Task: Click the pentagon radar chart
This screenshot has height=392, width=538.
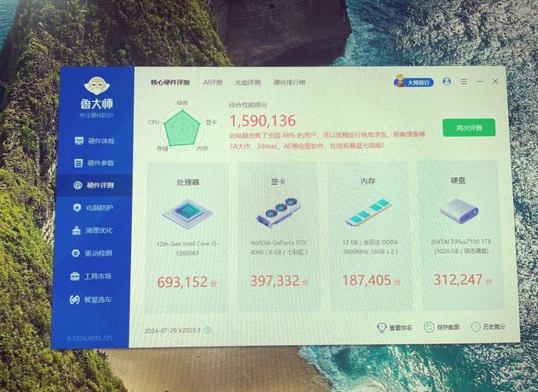Action: tap(182, 129)
